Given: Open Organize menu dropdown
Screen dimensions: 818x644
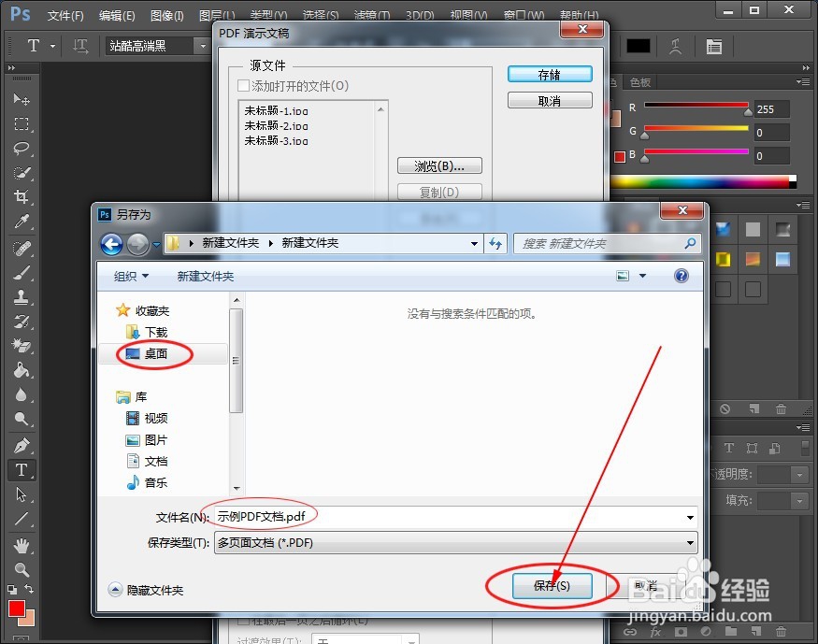Looking at the screenshot, I should click(x=131, y=276).
